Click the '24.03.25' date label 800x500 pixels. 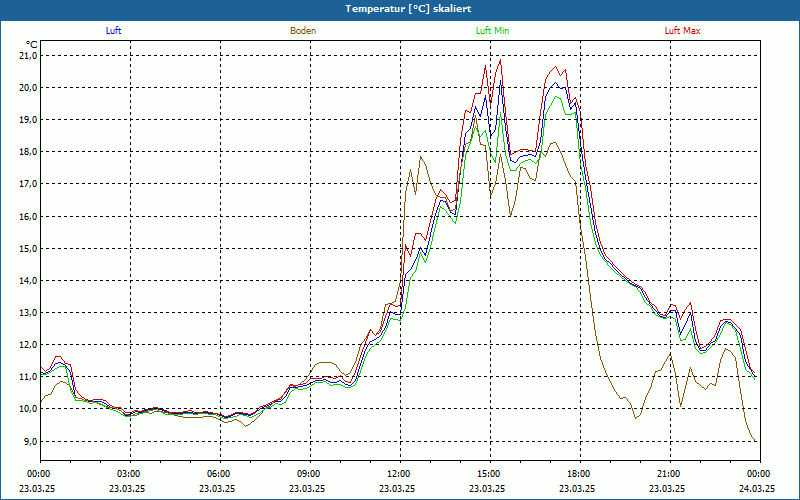759,488
